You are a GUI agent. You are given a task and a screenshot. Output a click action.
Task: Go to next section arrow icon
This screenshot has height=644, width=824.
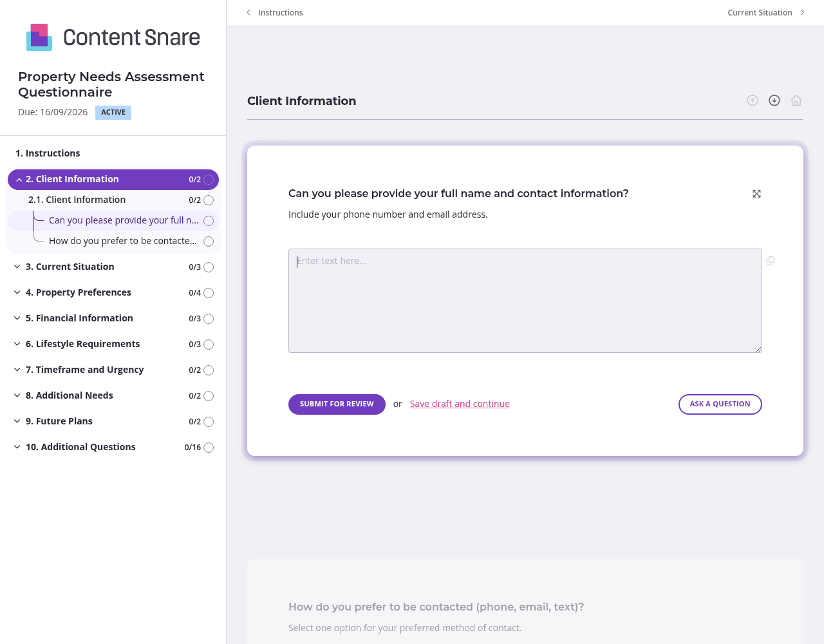802,12
